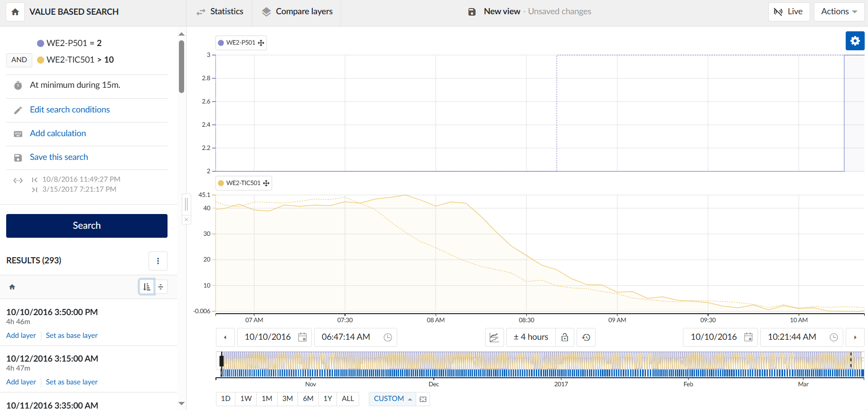Image resolution: width=868 pixels, height=410 pixels.
Task: Toggle Live mode
Action: [x=789, y=11]
